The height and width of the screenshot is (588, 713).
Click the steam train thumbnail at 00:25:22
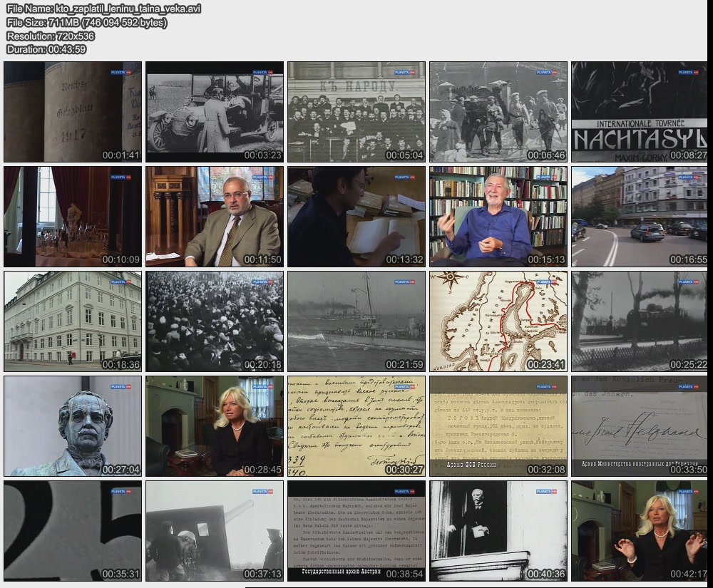coord(640,321)
